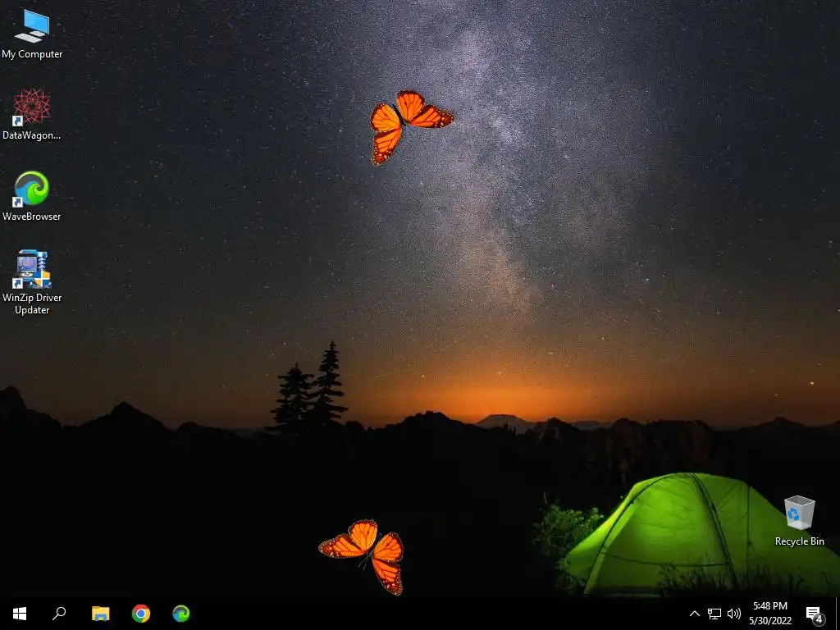Click the 'DataWagon...' label text
The image size is (840, 630).
(x=32, y=135)
